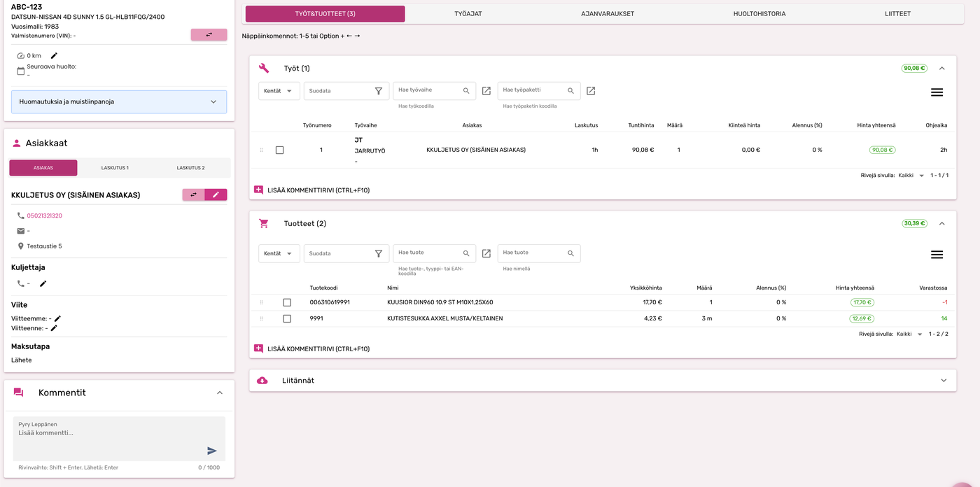Edit Viitteemme reference pencil icon

pyautogui.click(x=57, y=318)
